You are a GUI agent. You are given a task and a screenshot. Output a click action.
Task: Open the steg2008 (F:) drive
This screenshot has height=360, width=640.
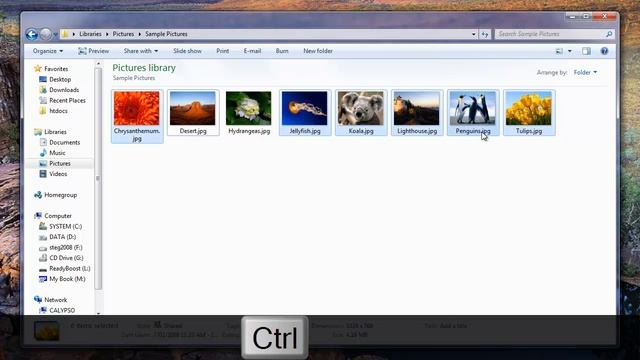(66, 247)
